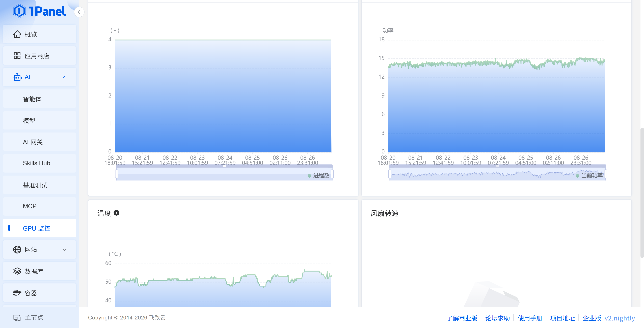Open the 数据库 database section

click(x=40, y=271)
